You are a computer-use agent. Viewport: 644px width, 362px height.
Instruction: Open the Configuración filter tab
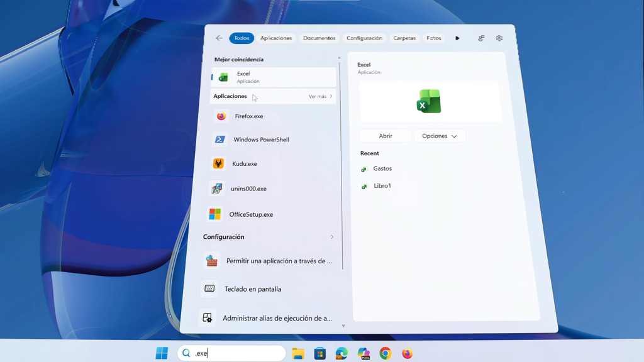coord(364,38)
